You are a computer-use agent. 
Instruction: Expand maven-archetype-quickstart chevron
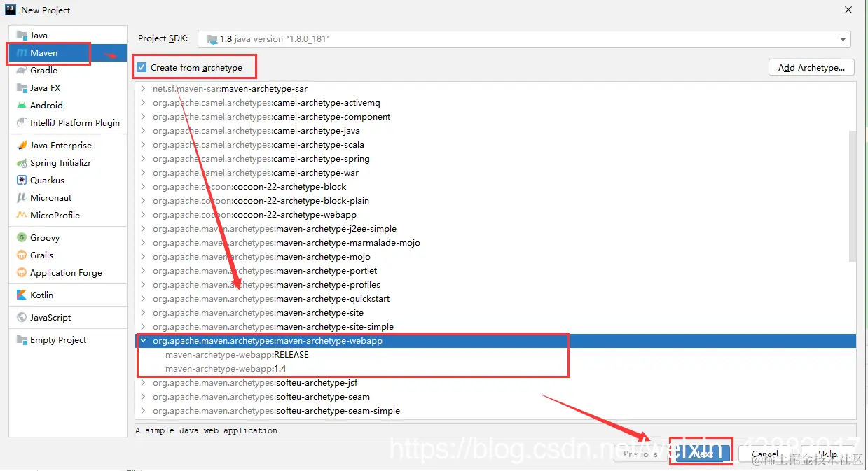(143, 299)
